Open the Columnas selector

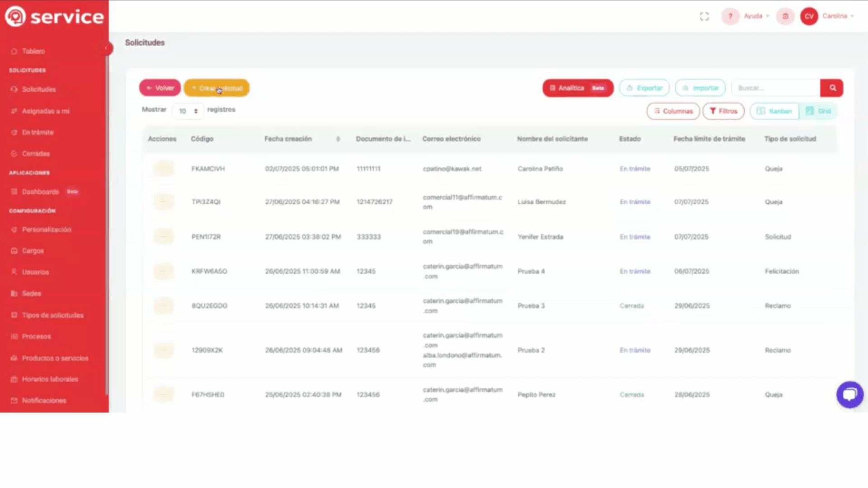tap(673, 111)
